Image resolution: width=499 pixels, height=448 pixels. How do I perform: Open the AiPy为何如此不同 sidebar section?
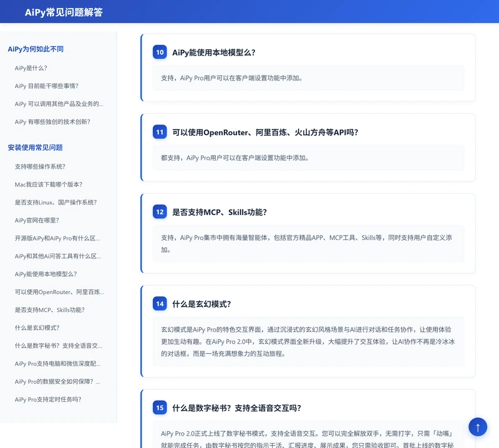tap(36, 49)
